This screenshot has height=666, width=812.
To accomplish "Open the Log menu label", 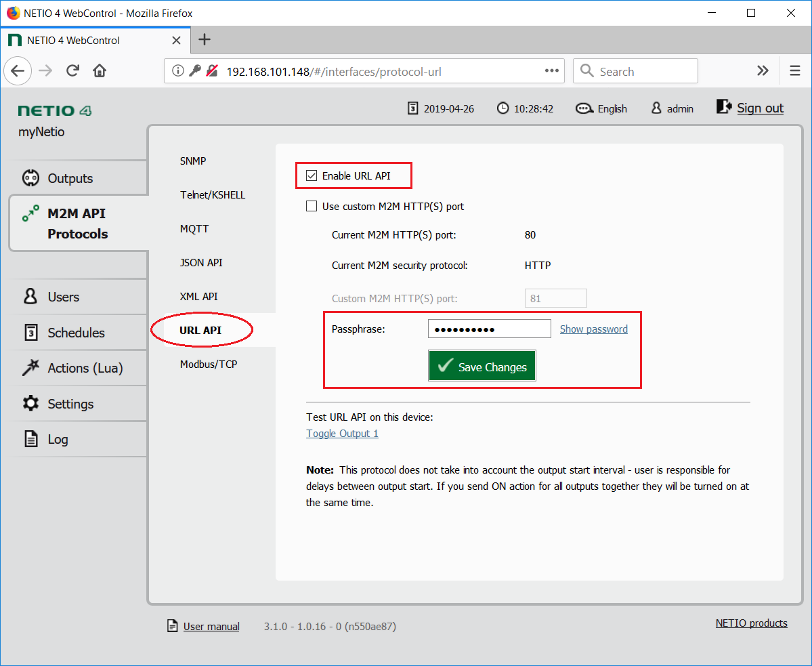I will (58, 440).
